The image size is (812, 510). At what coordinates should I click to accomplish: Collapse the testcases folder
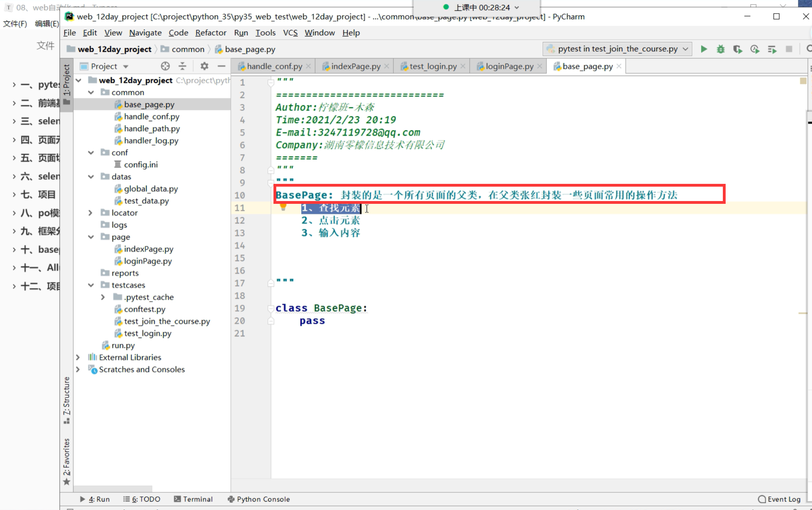coord(91,285)
